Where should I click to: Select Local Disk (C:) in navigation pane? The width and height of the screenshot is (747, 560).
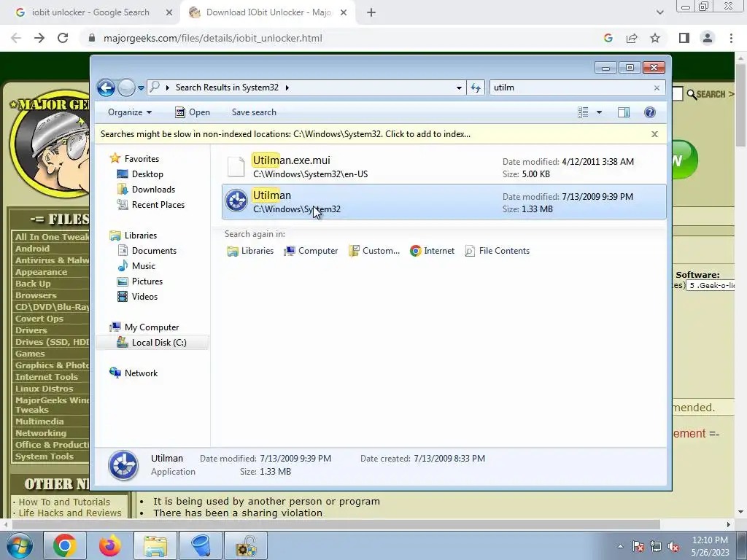152,343
